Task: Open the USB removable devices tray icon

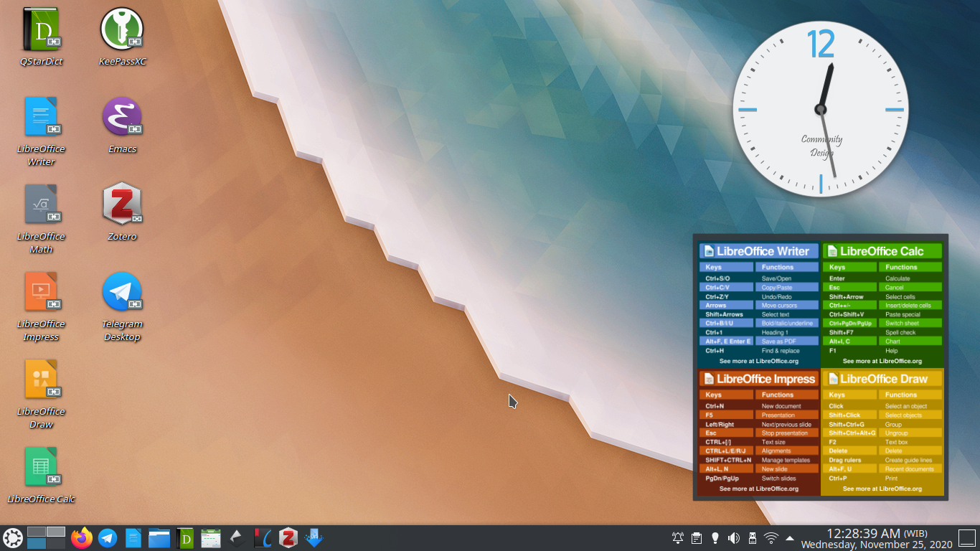Action: pyautogui.click(x=753, y=538)
